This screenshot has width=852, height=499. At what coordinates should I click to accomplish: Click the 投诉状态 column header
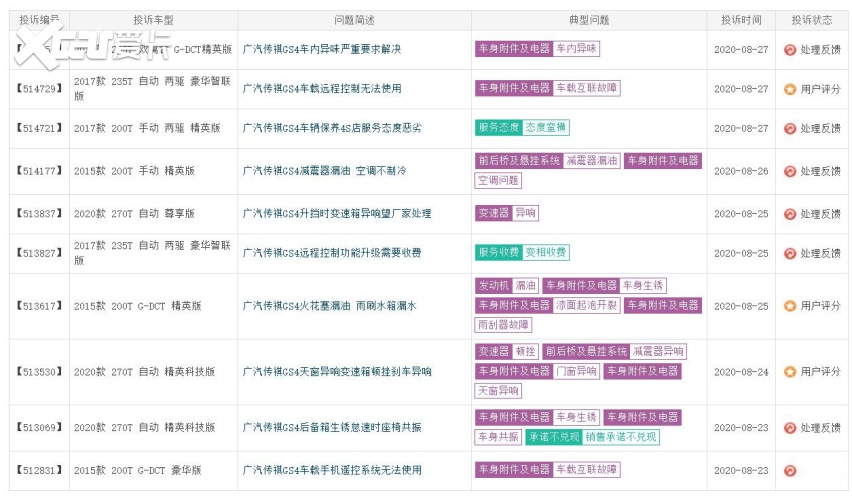[x=811, y=20]
